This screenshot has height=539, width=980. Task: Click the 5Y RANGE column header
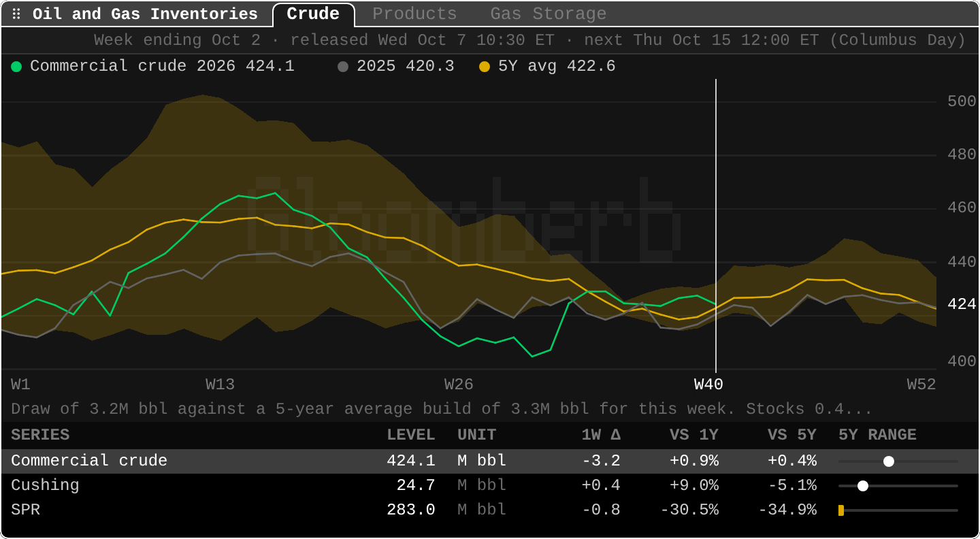[877, 436]
